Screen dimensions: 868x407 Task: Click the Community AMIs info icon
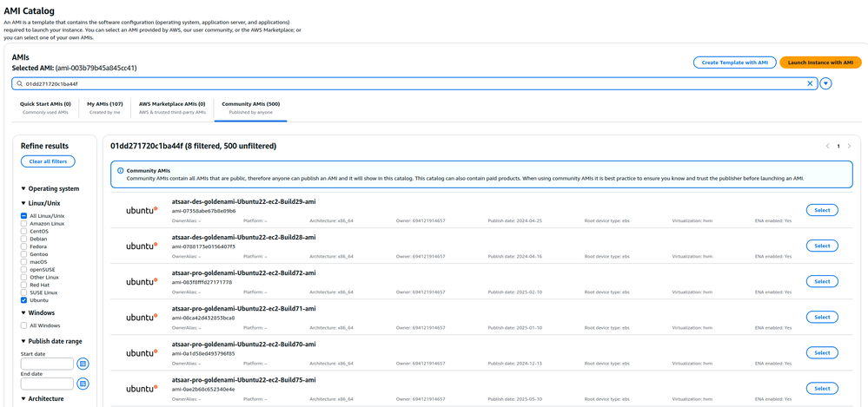point(120,171)
